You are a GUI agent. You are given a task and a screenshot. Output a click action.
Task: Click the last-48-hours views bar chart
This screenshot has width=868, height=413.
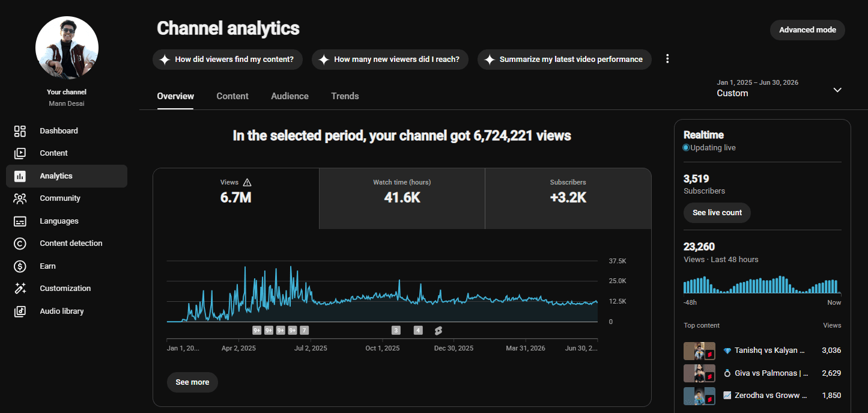(x=762, y=285)
